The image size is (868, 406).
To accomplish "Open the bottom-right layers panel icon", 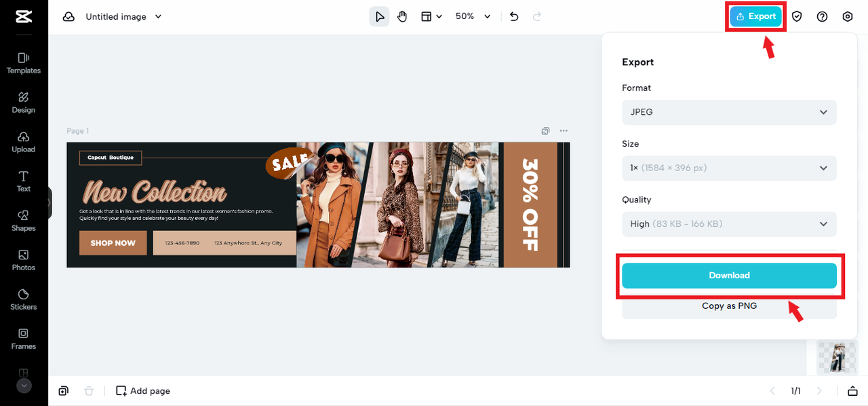I will click(852, 390).
